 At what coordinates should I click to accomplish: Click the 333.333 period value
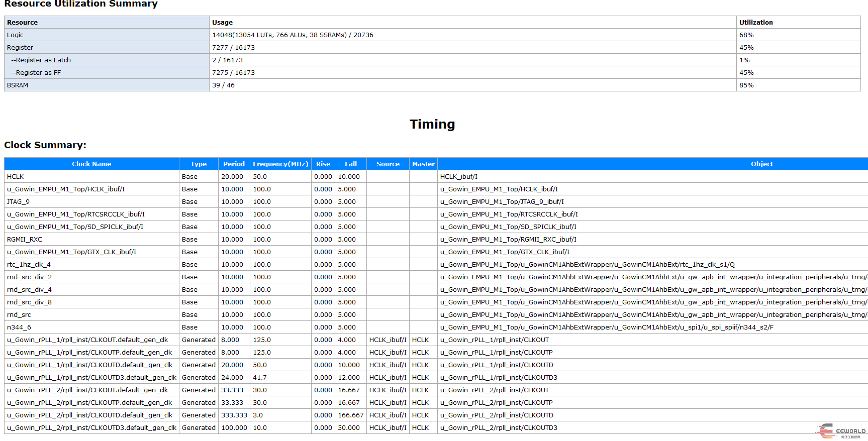pyautogui.click(x=234, y=415)
